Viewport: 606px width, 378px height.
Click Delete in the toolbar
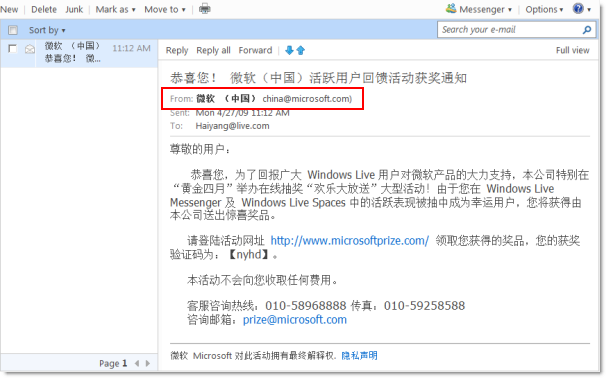coord(44,9)
